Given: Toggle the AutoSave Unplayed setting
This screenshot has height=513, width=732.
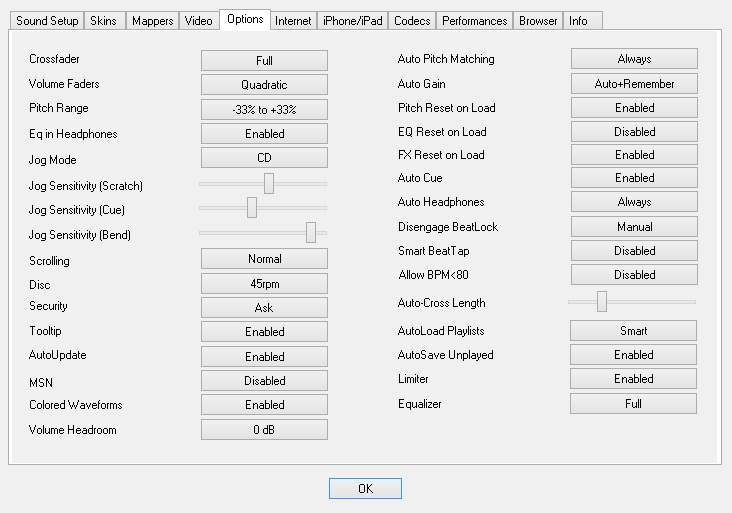Looking at the screenshot, I should pos(633,355).
